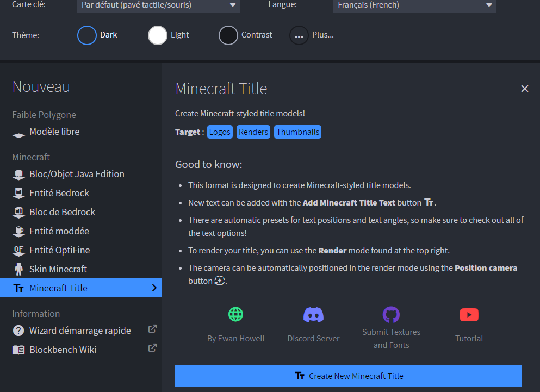Image resolution: width=540 pixels, height=392 pixels.
Task: Open external link icon beside Blockbench Wiki
Action: tap(152, 348)
